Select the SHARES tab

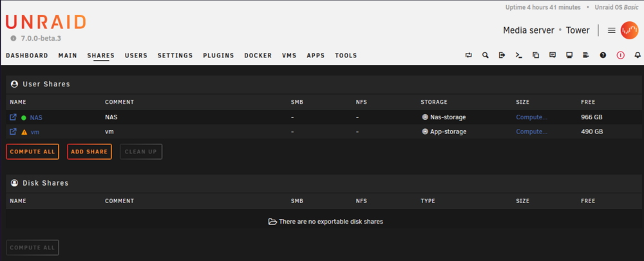[101, 55]
